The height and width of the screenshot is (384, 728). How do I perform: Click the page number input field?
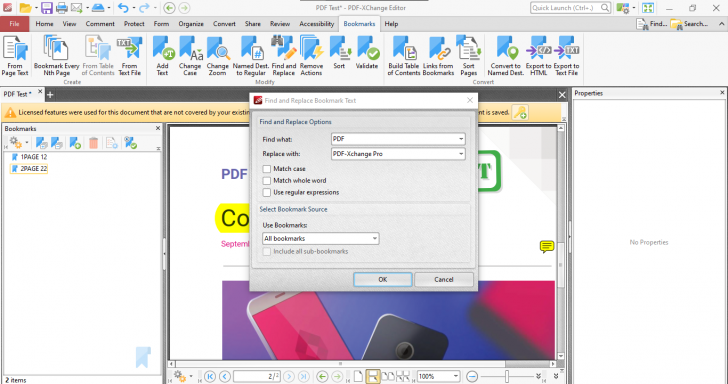tap(257, 376)
